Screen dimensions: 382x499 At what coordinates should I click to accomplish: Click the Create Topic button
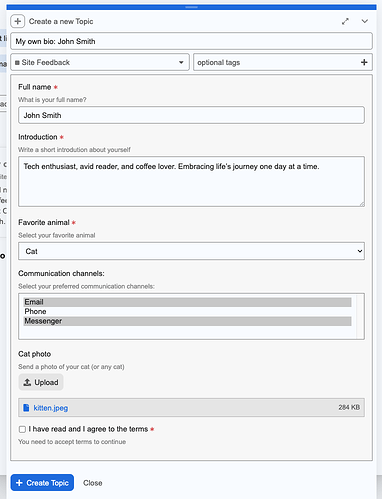pyautogui.click(x=42, y=483)
